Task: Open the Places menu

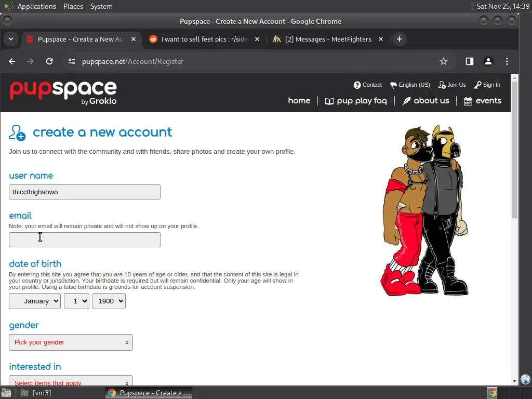Action: click(73, 6)
